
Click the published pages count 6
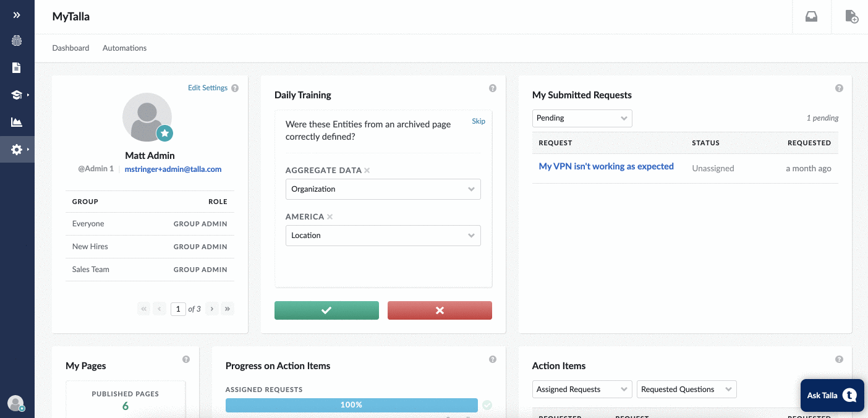[126, 406]
